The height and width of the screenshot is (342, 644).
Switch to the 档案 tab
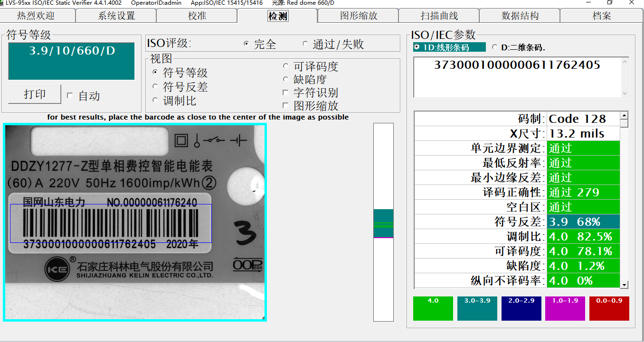[601, 15]
